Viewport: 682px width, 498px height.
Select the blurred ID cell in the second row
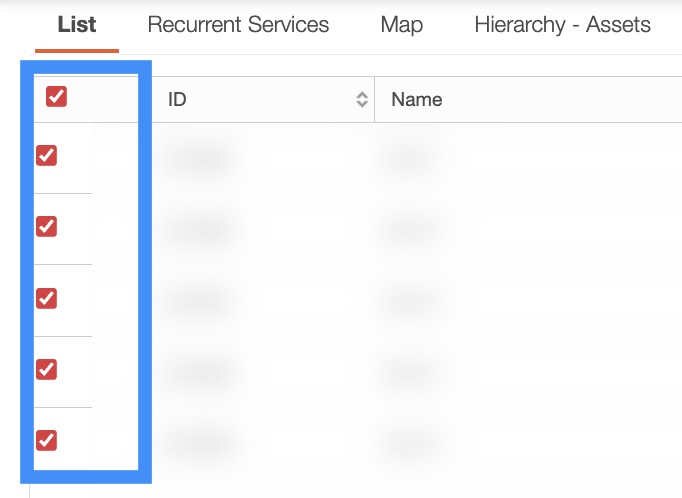[200, 228]
